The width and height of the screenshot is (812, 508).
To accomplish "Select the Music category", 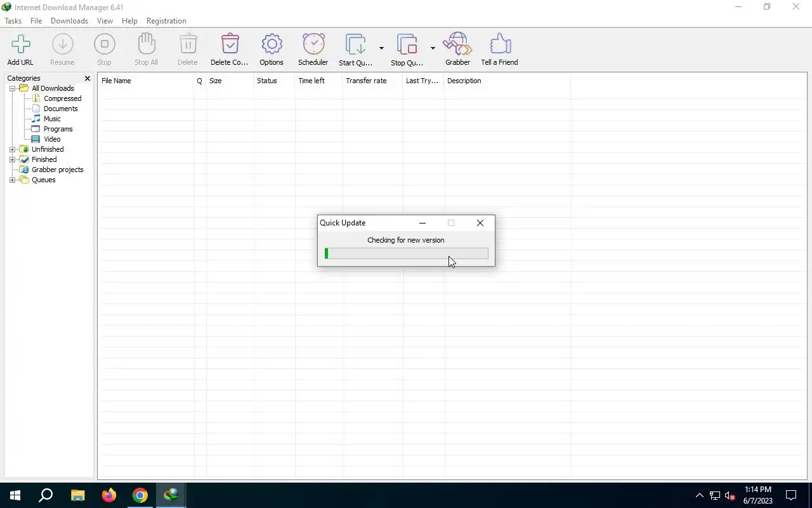I will coord(52,119).
